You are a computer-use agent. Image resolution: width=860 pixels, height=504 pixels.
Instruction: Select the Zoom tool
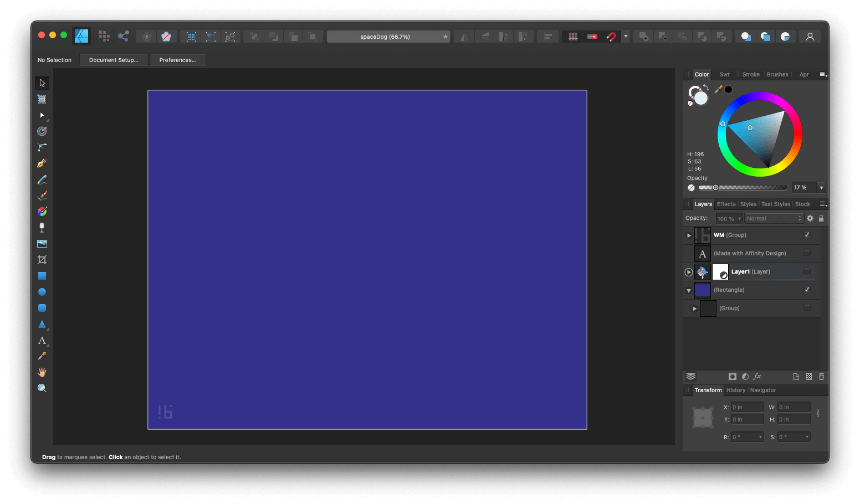[x=42, y=388]
